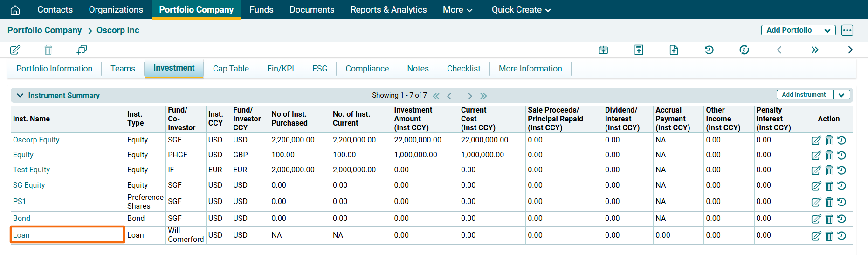
Task: Edit the Oscorp Equity instrument row
Action: [816, 140]
